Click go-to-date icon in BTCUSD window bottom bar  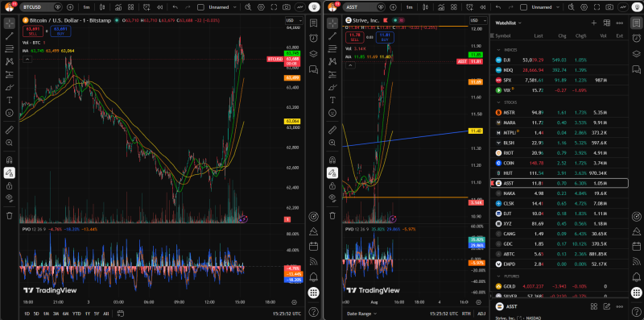tap(120, 314)
